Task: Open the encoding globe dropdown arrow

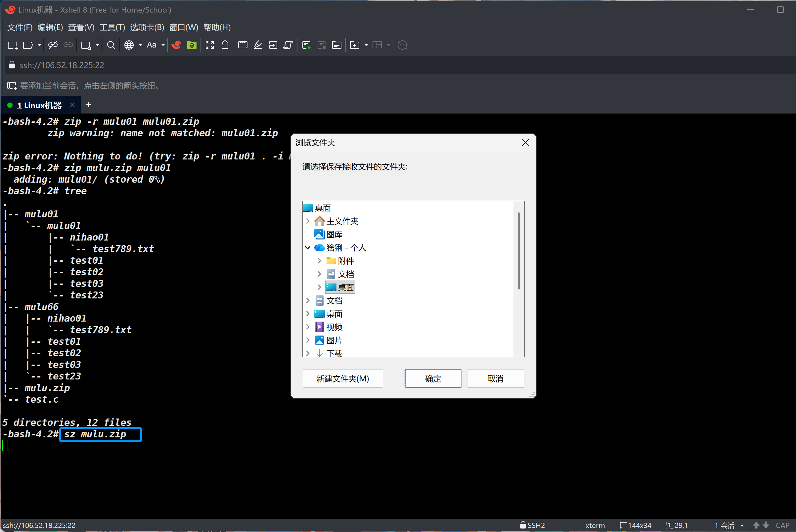Action: (x=141, y=45)
